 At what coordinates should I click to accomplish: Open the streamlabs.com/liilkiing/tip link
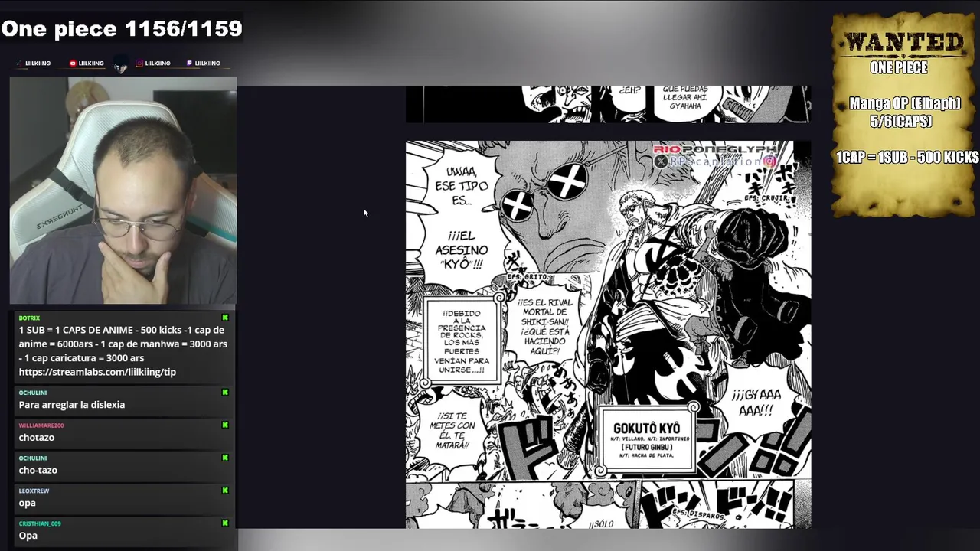[97, 372]
